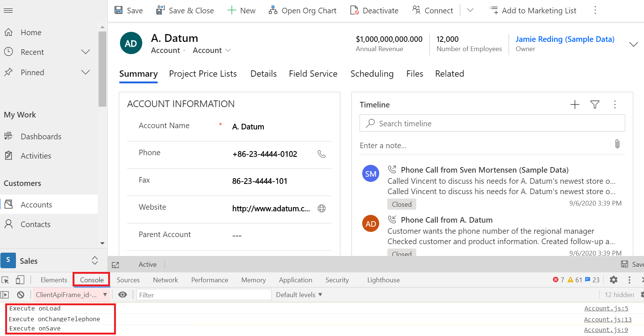Open the Related tab
The height and width of the screenshot is (336, 644).
point(449,74)
